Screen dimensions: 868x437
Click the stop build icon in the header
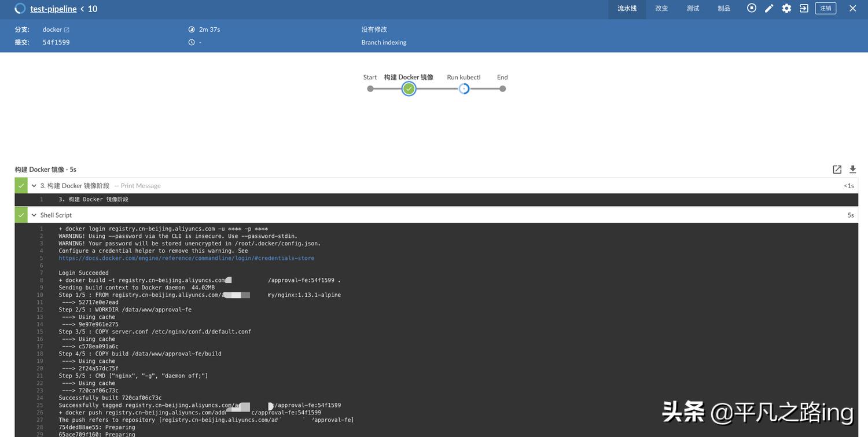[x=751, y=8]
